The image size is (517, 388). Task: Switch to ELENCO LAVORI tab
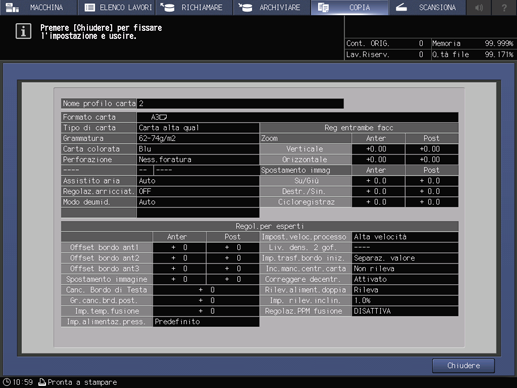coord(117,7)
